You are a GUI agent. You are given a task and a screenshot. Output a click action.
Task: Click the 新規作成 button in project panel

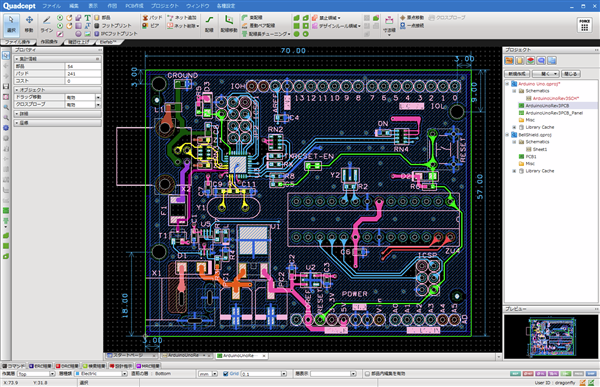pyautogui.click(x=517, y=74)
